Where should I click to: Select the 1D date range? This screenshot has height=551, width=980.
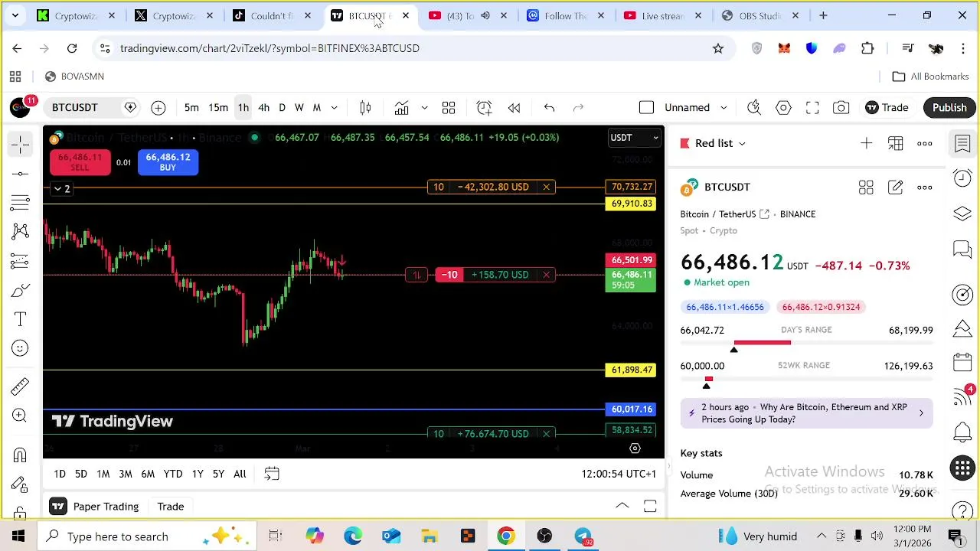click(x=60, y=474)
